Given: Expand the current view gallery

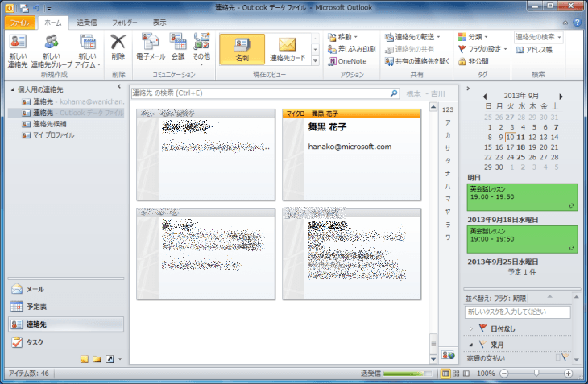Looking at the screenshot, I should coord(316,60).
